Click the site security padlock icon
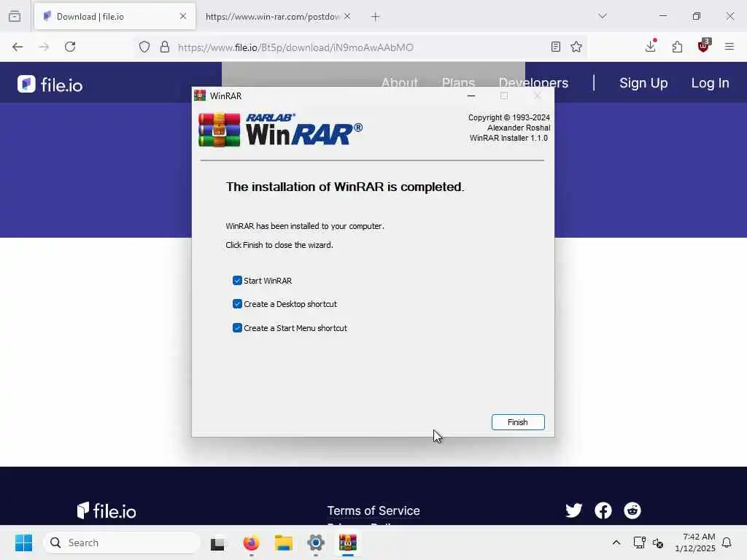This screenshot has width=747, height=560. pyautogui.click(x=165, y=47)
